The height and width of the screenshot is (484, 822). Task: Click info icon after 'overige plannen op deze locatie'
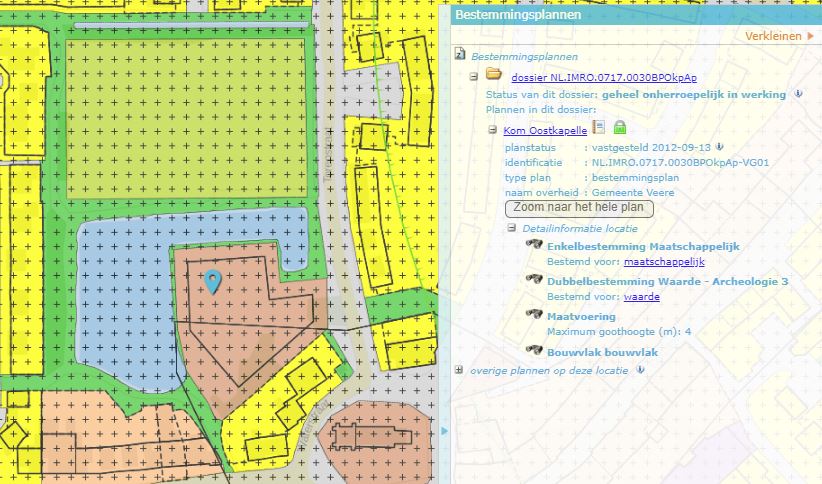pos(640,370)
